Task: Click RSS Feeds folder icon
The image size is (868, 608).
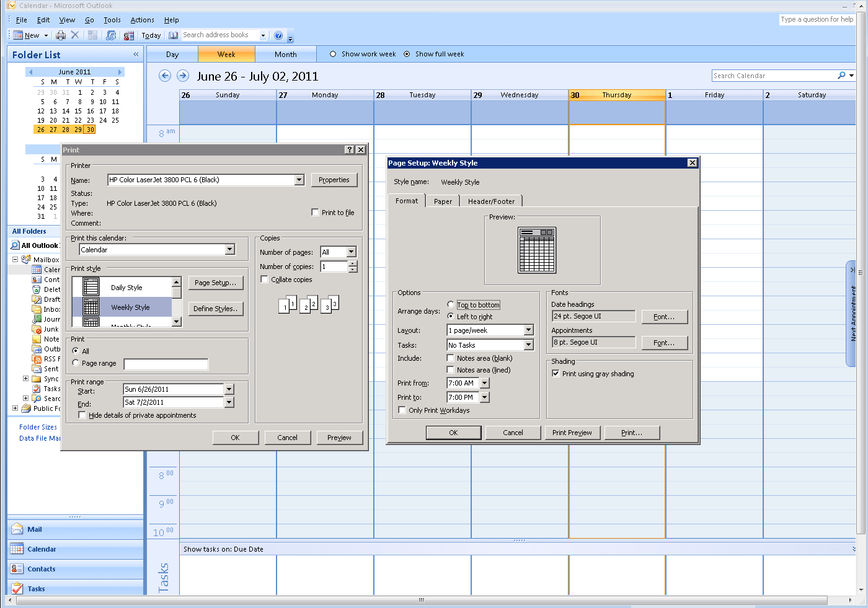Action: pos(37,359)
